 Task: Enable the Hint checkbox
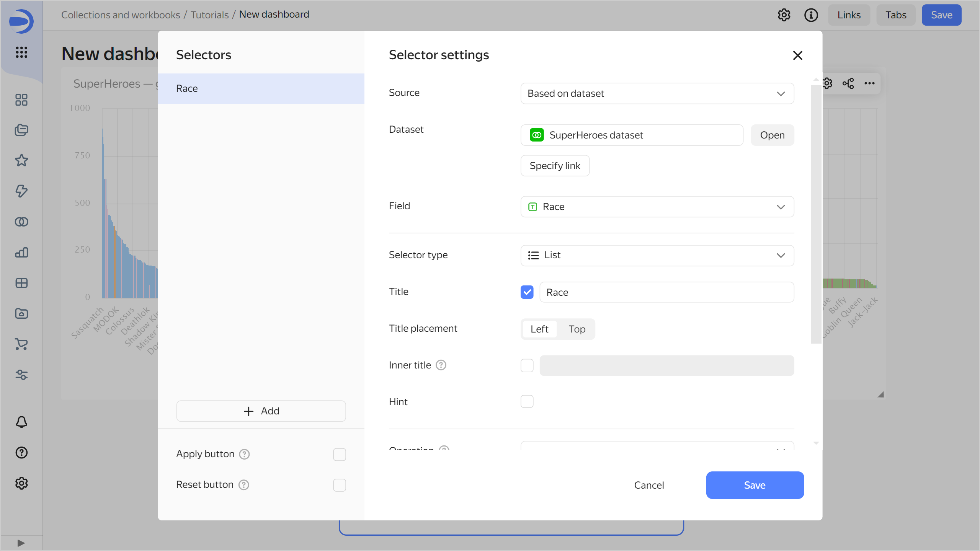pos(527,401)
